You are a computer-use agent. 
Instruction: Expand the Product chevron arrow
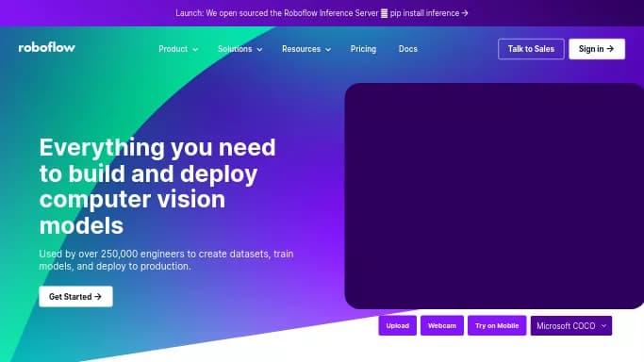tap(195, 49)
